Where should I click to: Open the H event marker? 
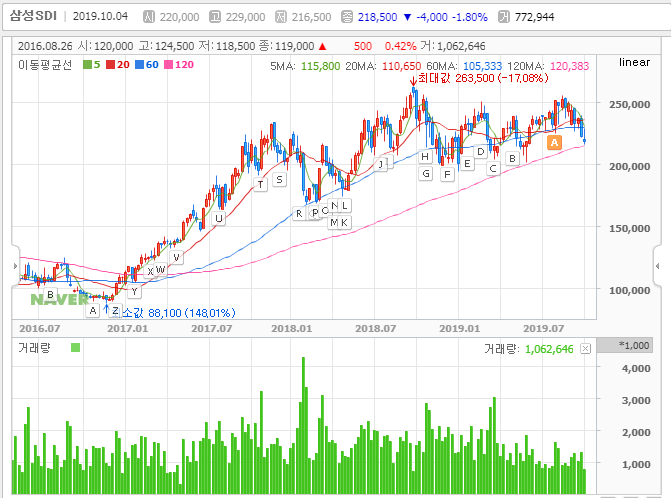coord(425,157)
